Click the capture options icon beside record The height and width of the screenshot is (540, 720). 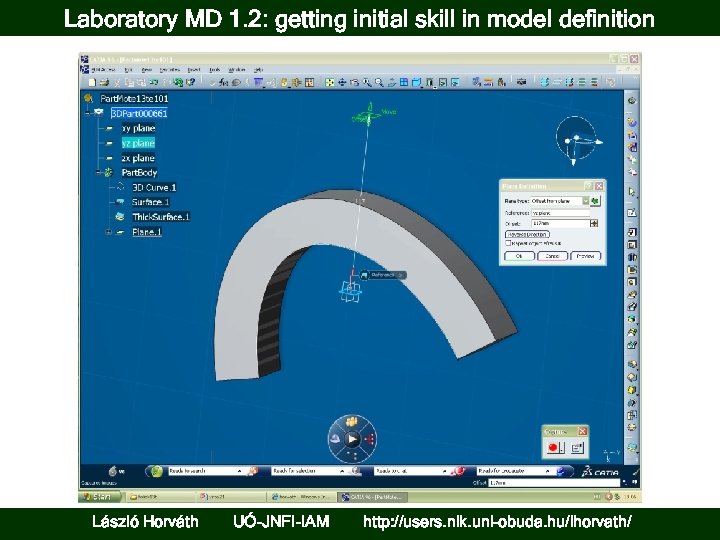577,448
